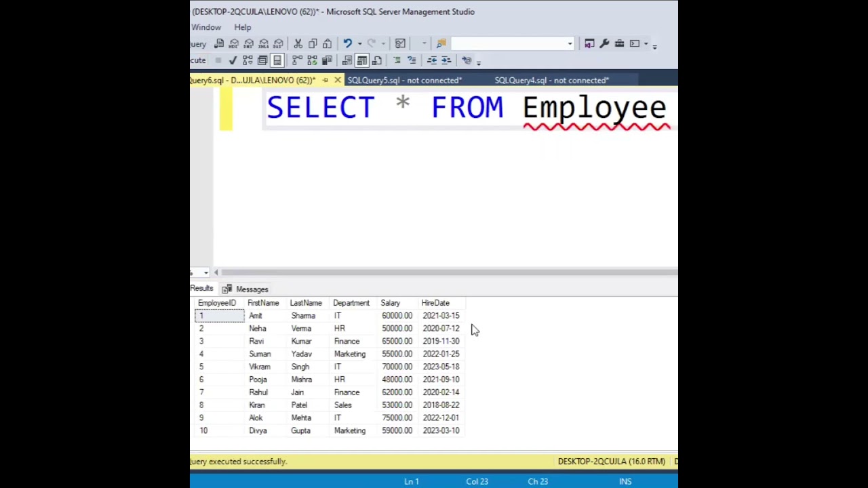Screen dimensions: 868x488
Task: Open a new XMLA query
Action: point(264,43)
